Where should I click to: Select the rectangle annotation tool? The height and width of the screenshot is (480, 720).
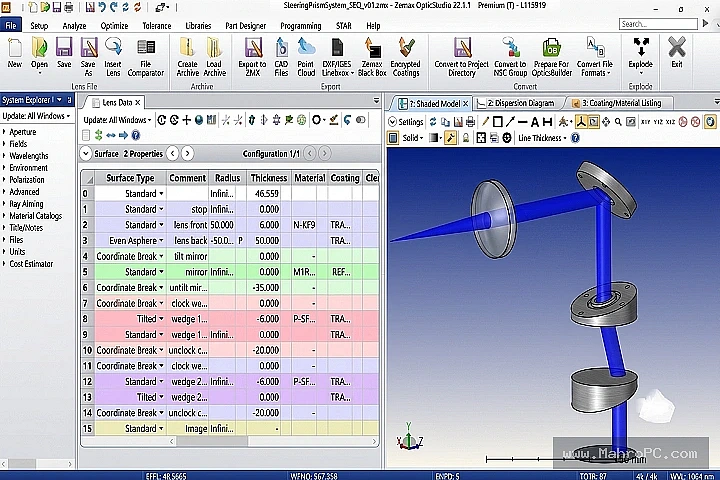(x=497, y=122)
